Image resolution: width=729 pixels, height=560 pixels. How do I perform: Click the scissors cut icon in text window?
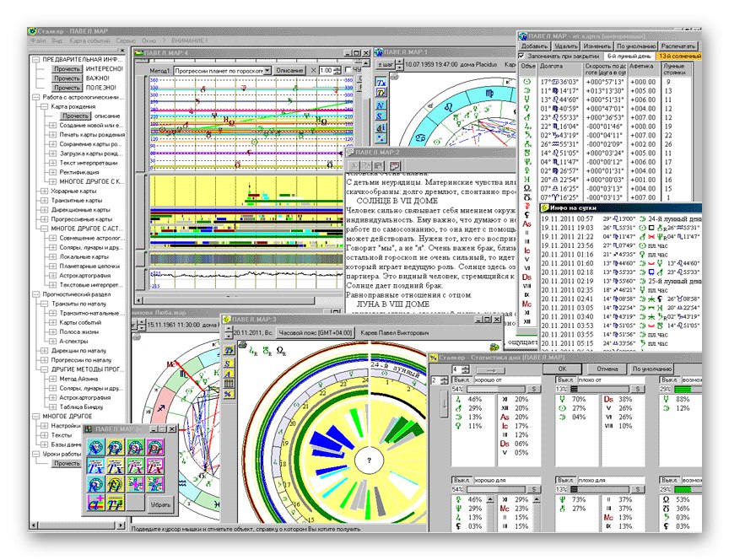click(x=356, y=164)
